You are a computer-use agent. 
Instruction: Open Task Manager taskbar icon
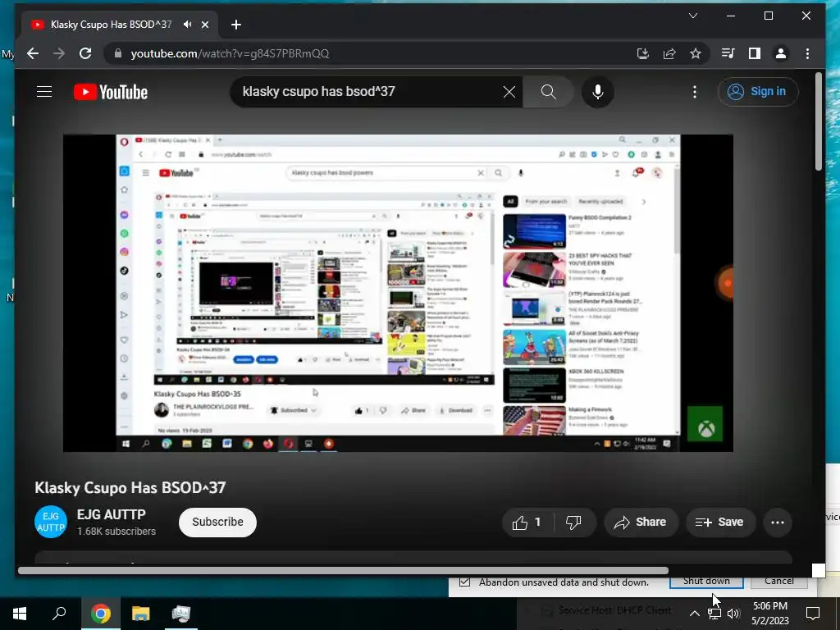click(181, 614)
